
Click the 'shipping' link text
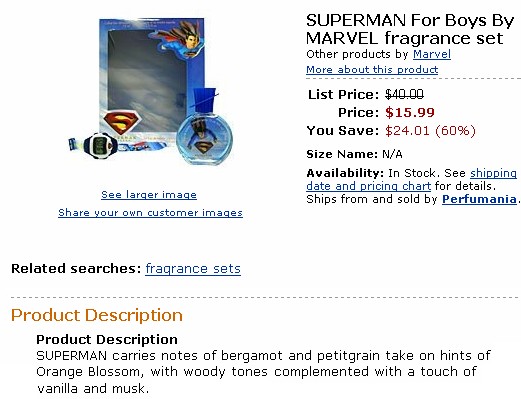pyautogui.click(x=493, y=173)
